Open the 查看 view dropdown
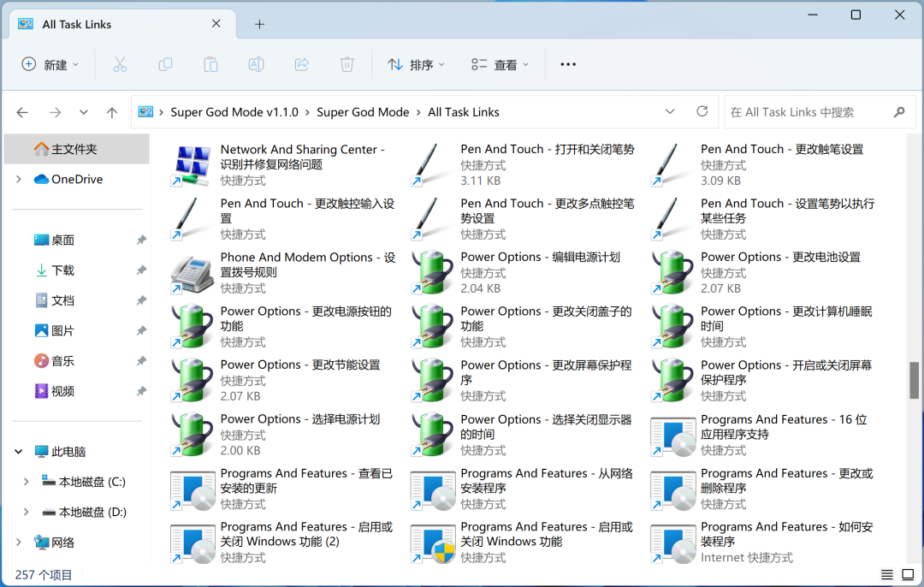Image resolution: width=924 pixels, height=587 pixels. coord(500,64)
